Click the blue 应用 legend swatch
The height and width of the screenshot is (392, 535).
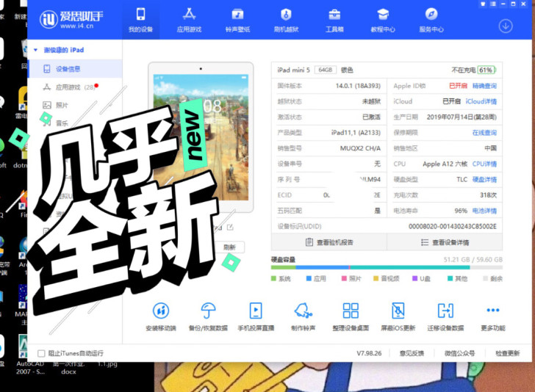click(309, 278)
